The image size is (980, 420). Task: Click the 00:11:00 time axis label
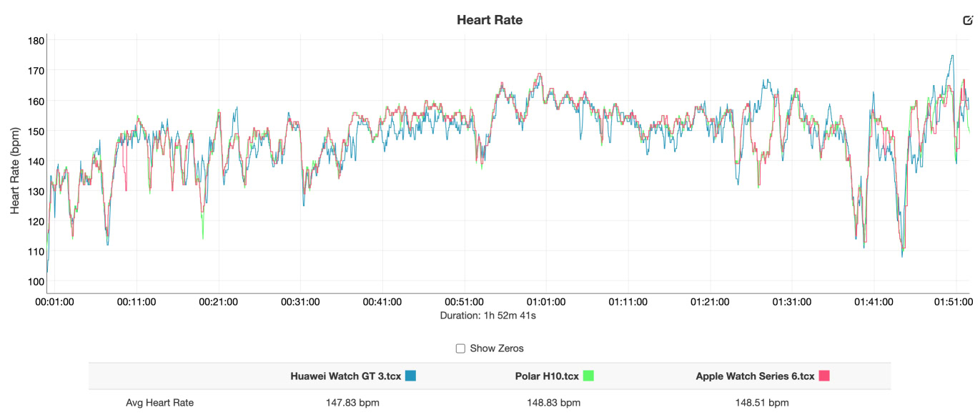click(137, 302)
